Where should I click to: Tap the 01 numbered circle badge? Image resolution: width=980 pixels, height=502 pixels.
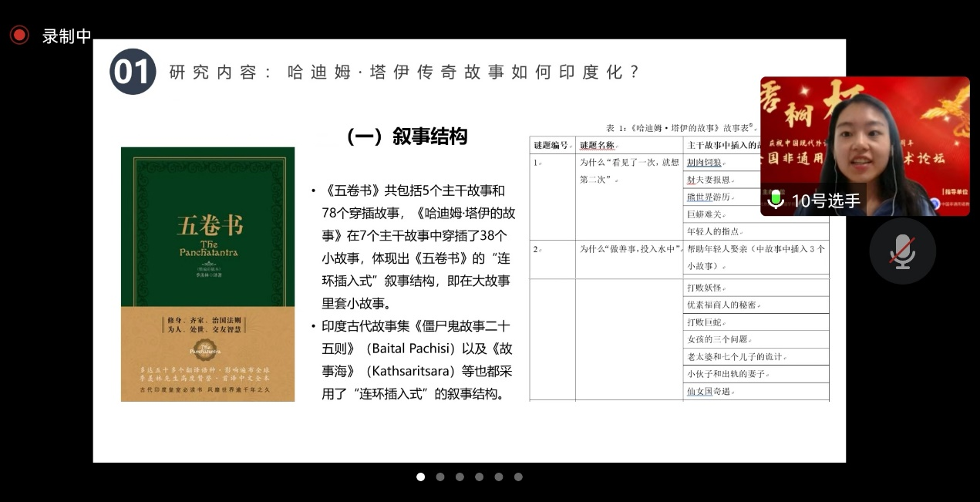click(x=132, y=72)
